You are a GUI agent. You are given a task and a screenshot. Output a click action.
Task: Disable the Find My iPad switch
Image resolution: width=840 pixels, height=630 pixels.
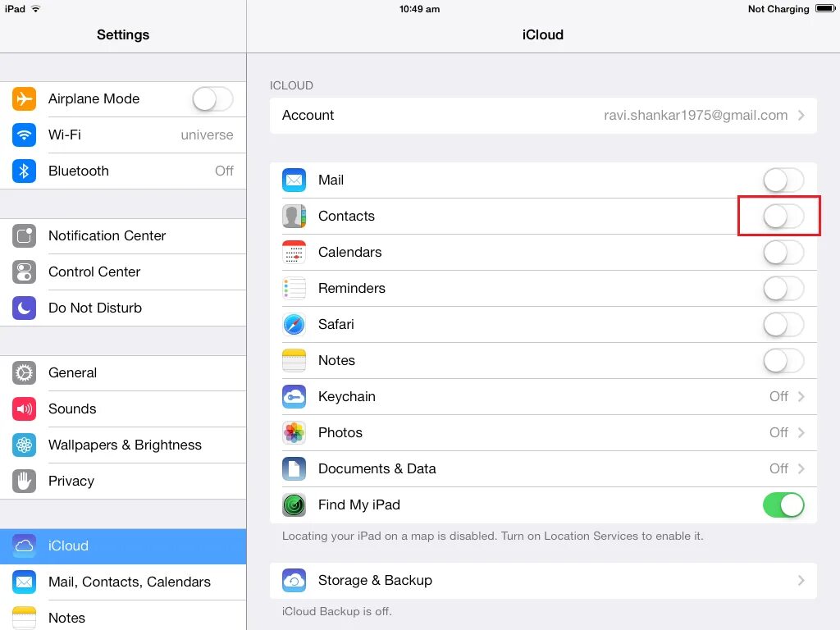pos(783,505)
